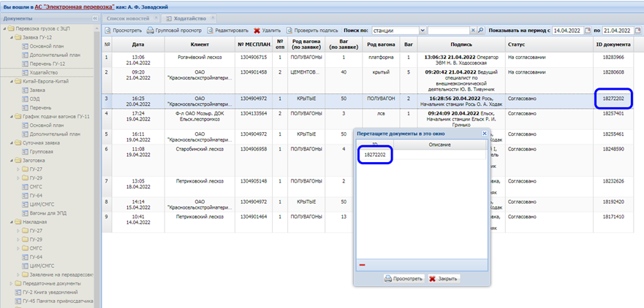This screenshot has height=308, width=644.
Task: Open ГУ-45 Памятка приёмосдатчика
Action: 58,301
